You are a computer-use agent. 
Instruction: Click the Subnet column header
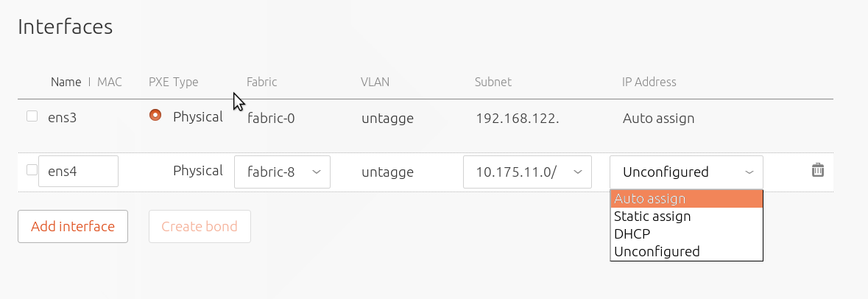tap(493, 82)
